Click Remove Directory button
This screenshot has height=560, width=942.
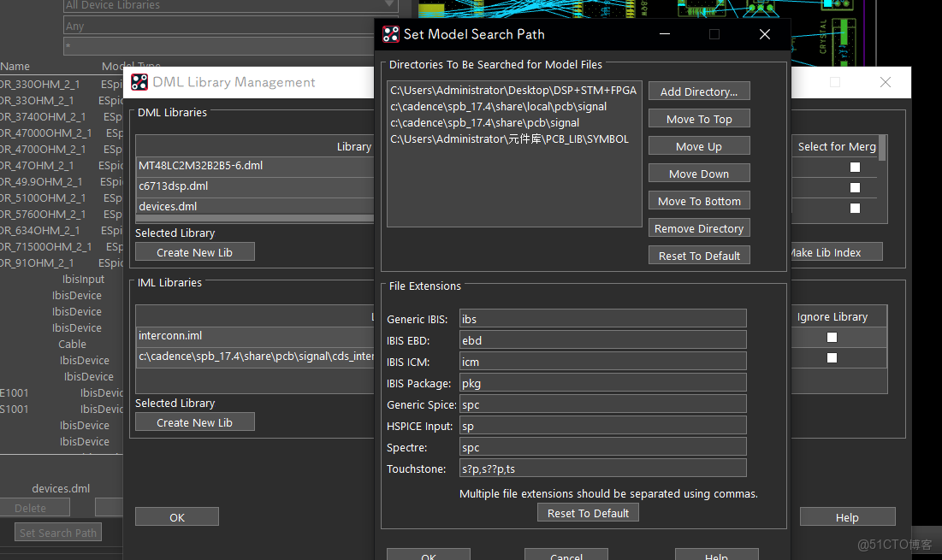coord(699,228)
